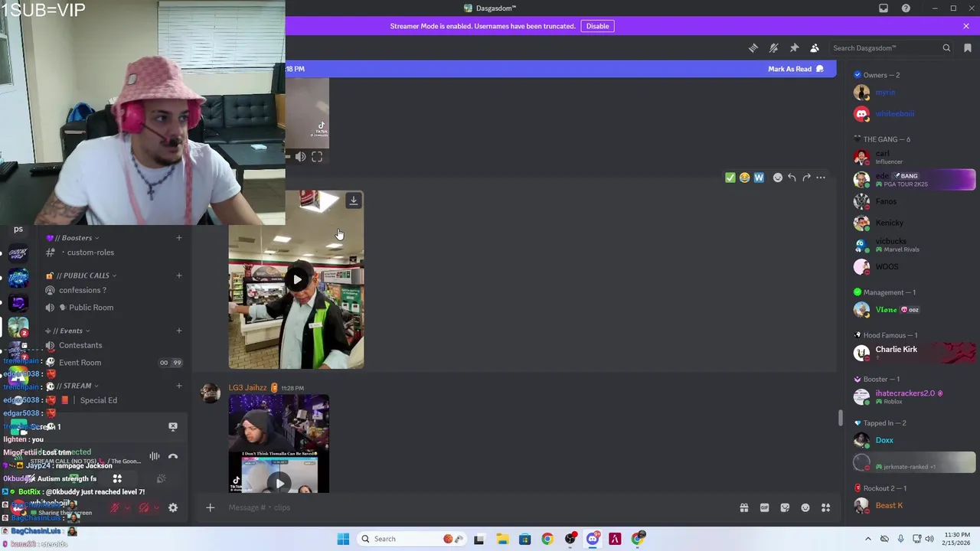The height and width of the screenshot is (551, 980).
Task: Open the Special Ed channel
Action: click(113, 400)
